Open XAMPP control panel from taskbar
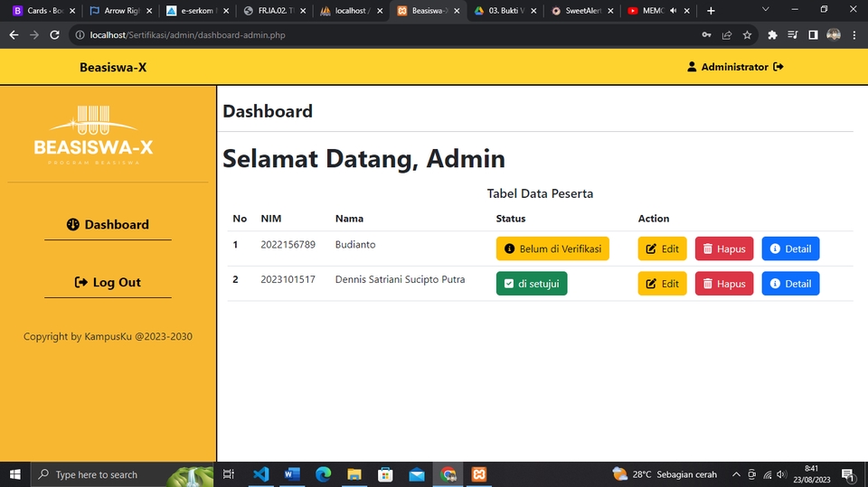Image resolution: width=868 pixels, height=487 pixels. [479, 474]
